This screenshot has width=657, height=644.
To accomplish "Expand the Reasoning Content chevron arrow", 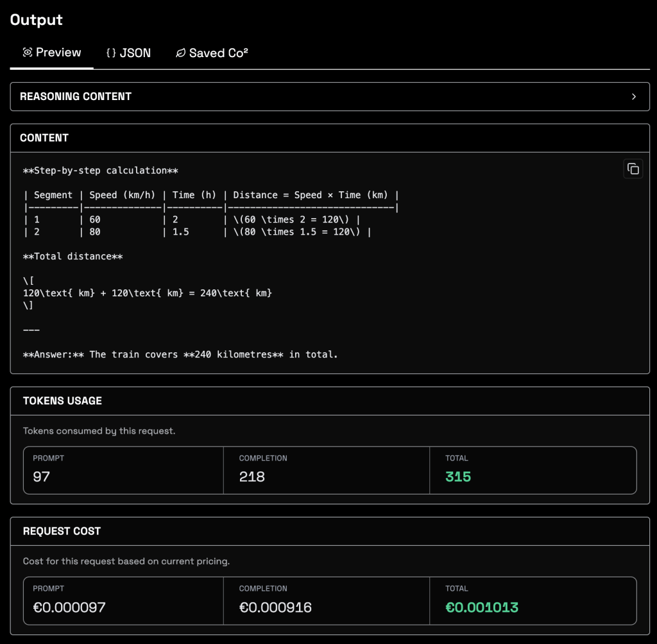I will pos(634,97).
